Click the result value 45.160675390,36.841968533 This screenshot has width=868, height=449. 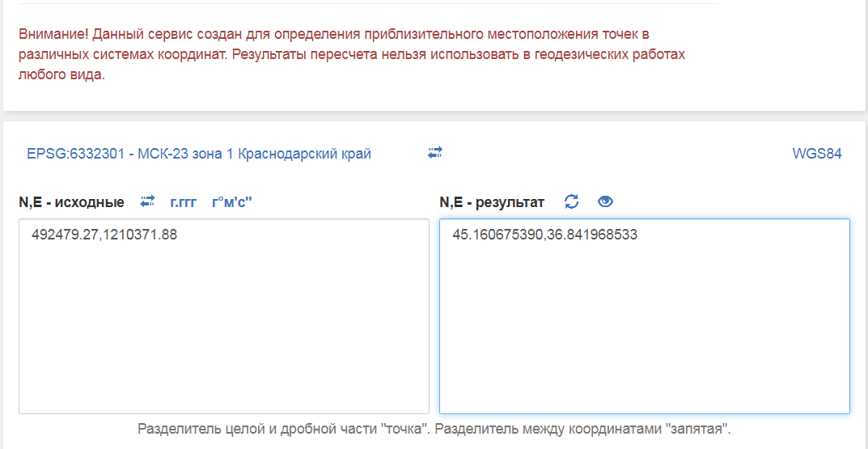(x=545, y=235)
